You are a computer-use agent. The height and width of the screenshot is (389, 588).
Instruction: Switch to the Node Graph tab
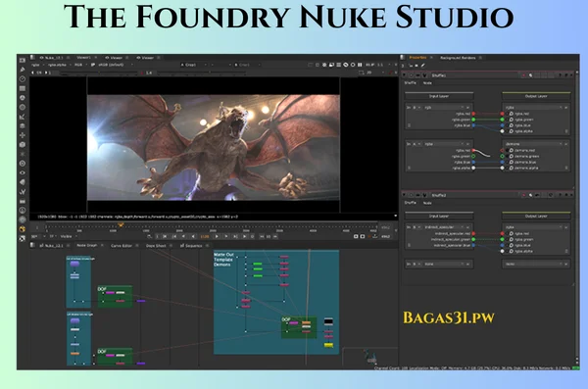coord(86,245)
